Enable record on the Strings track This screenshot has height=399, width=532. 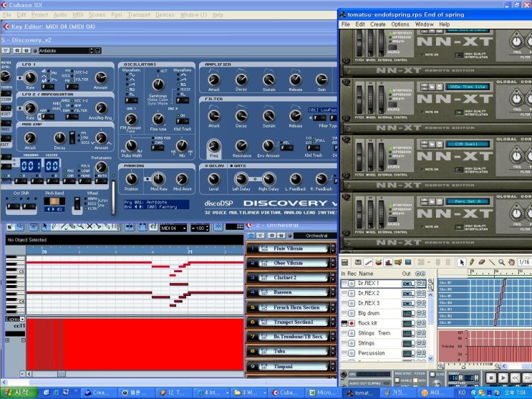(x=352, y=343)
